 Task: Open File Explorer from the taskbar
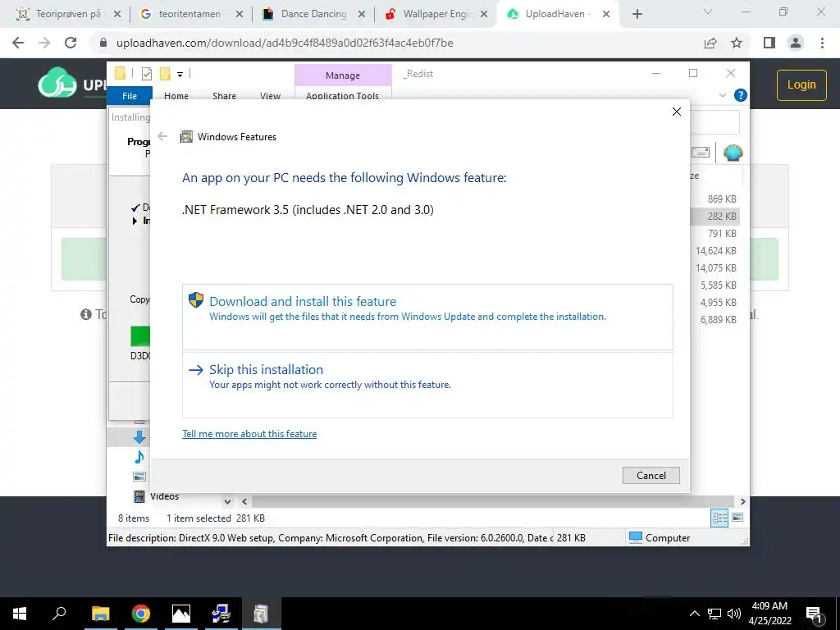pyautogui.click(x=100, y=614)
